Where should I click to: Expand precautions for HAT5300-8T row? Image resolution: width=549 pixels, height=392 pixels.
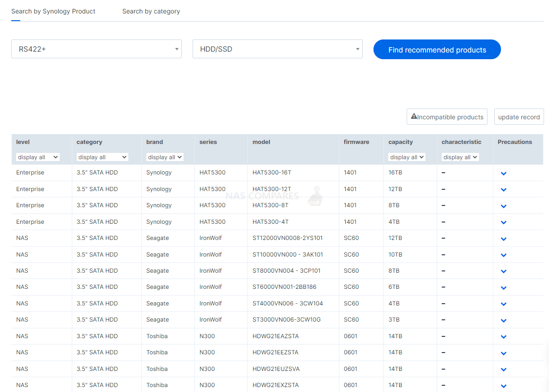(x=504, y=206)
